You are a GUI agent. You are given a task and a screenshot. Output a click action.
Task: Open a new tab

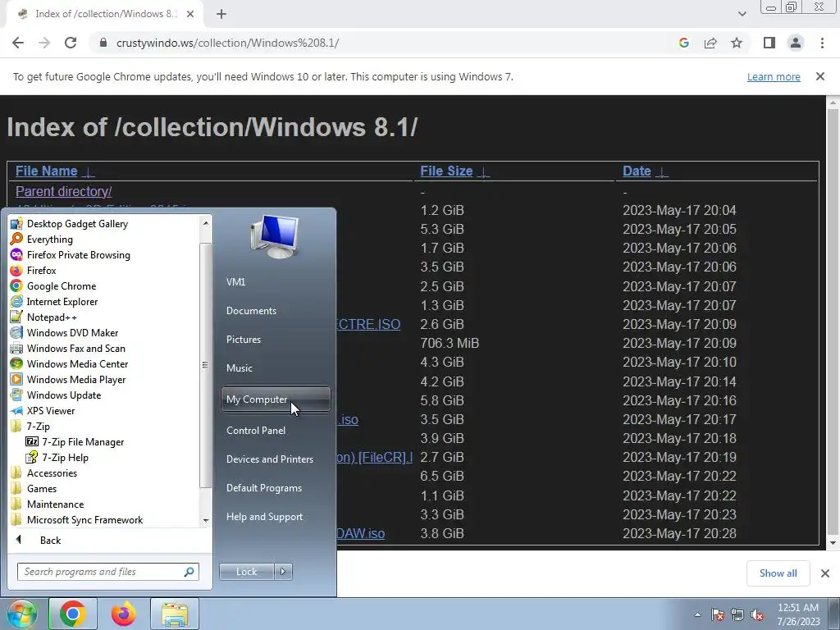[x=221, y=14]
